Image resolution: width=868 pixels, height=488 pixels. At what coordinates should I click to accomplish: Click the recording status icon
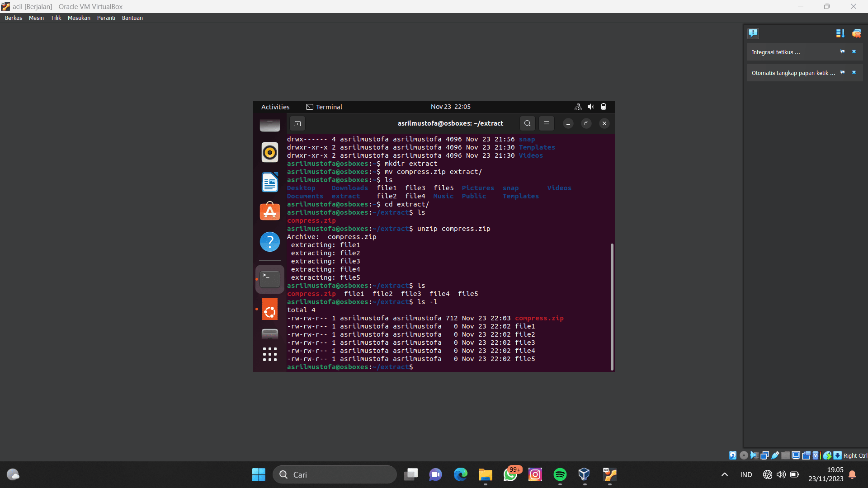tap(806, 455)
